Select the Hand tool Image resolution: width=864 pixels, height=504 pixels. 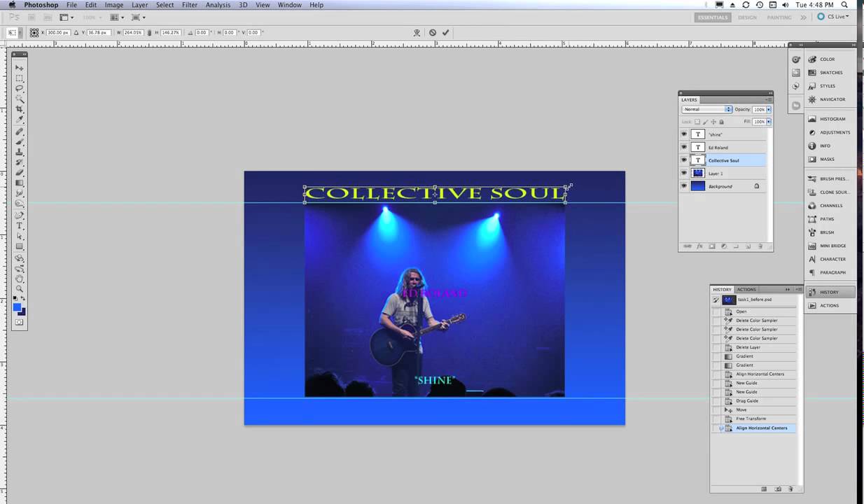(x=20, y=279)
